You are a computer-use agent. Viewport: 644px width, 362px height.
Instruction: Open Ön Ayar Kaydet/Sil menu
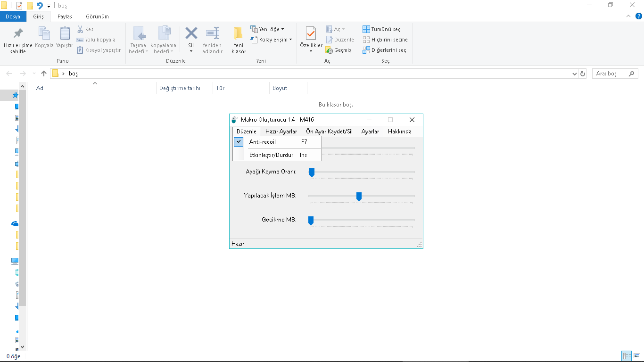[329, 132]
